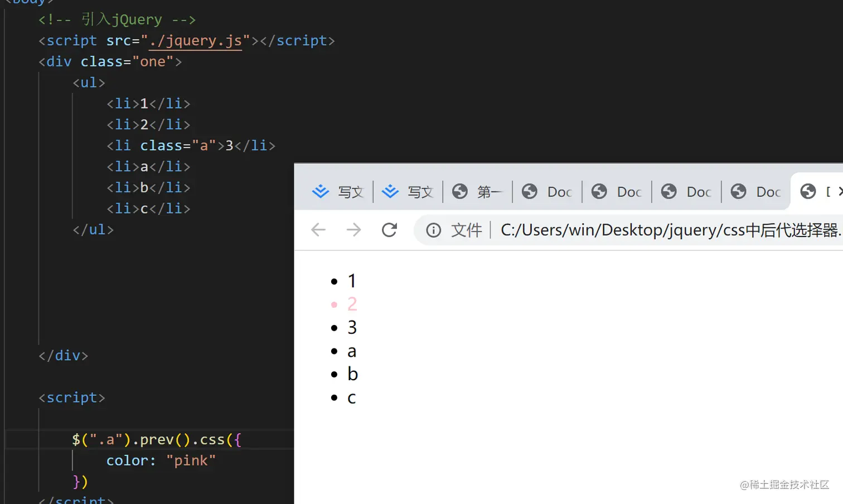Click the code line <li>2</li>

tap(148, 124)
